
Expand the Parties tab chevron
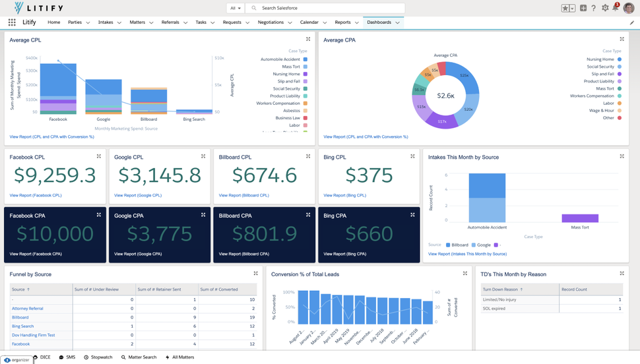pos(88,23)
